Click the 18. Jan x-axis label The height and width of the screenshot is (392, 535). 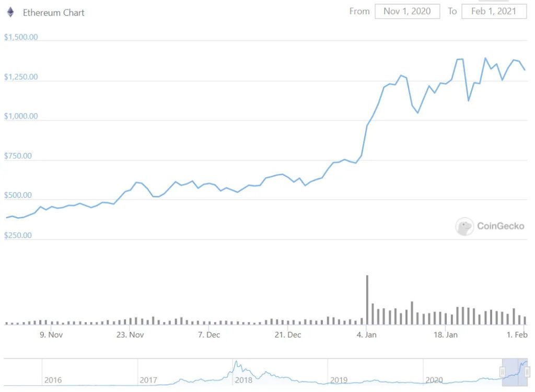coord(445,335)
